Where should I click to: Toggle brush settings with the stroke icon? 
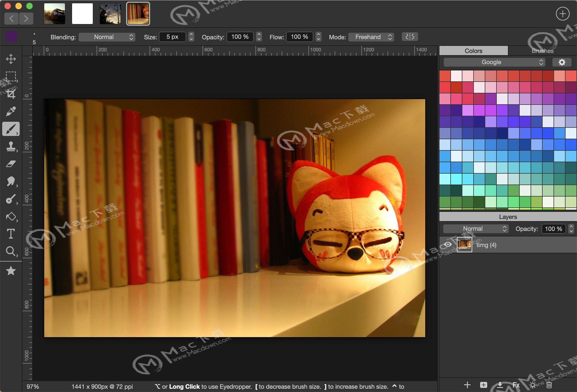click(410, 37)
